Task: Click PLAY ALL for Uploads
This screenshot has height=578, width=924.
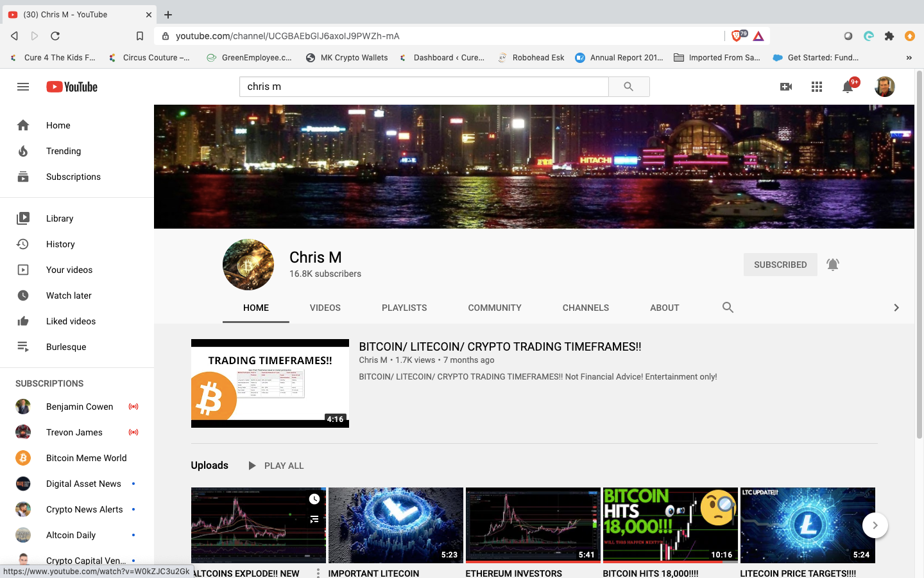Action: pos(276,466)
